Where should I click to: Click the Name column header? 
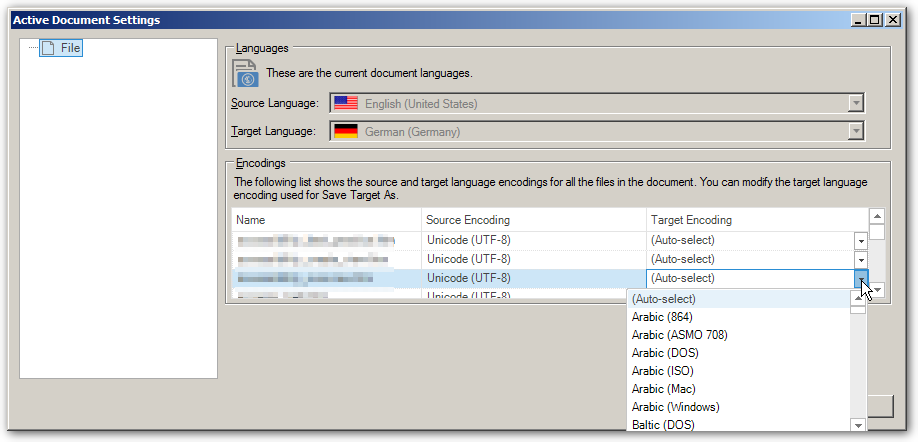(x=326, y=220)
